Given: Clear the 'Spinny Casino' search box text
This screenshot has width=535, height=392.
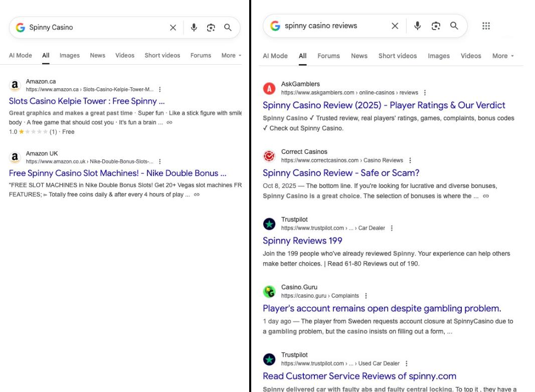Looking at the screenshot, I should pyautogui.click(x=173, y=28).
